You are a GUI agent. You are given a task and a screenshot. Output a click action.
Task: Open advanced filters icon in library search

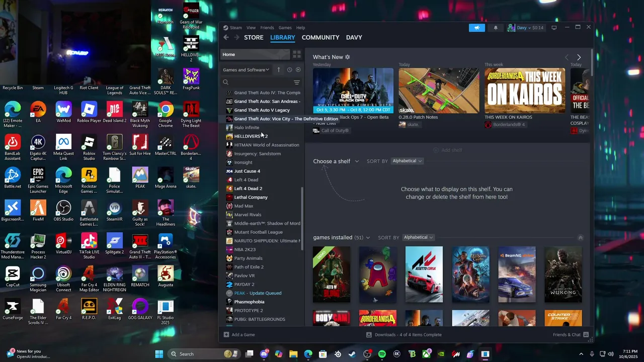297,82
